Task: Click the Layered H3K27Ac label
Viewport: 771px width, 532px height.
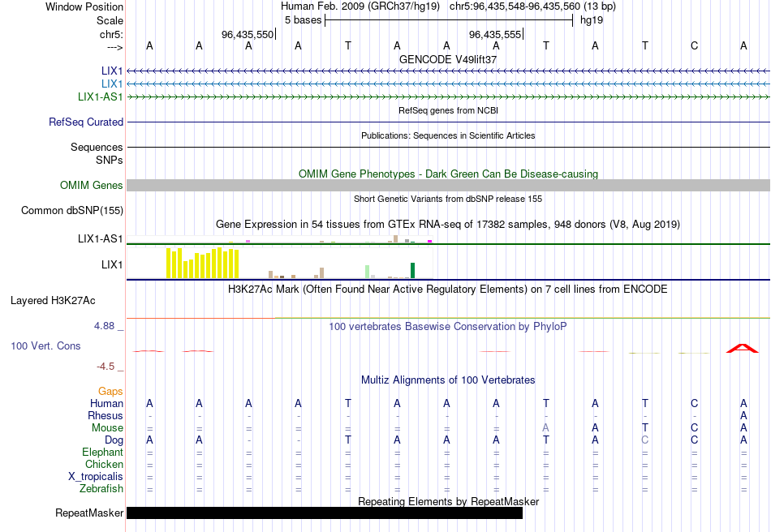Action: click(53, 301)
